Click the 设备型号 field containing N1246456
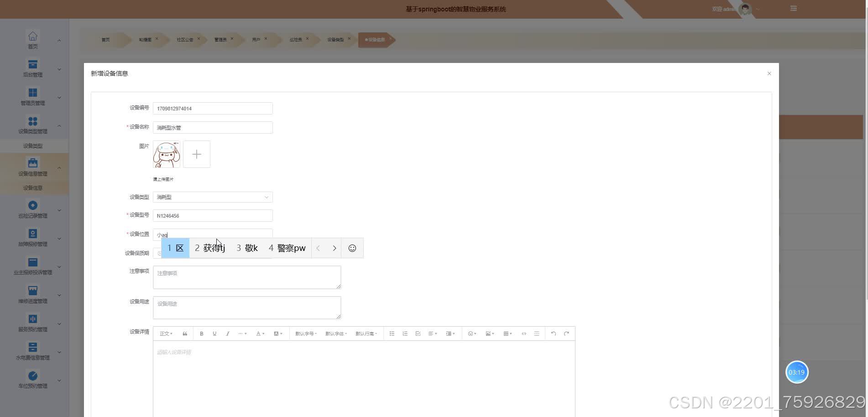The width and height of the screenshot is (868, 417). point(213,215)
